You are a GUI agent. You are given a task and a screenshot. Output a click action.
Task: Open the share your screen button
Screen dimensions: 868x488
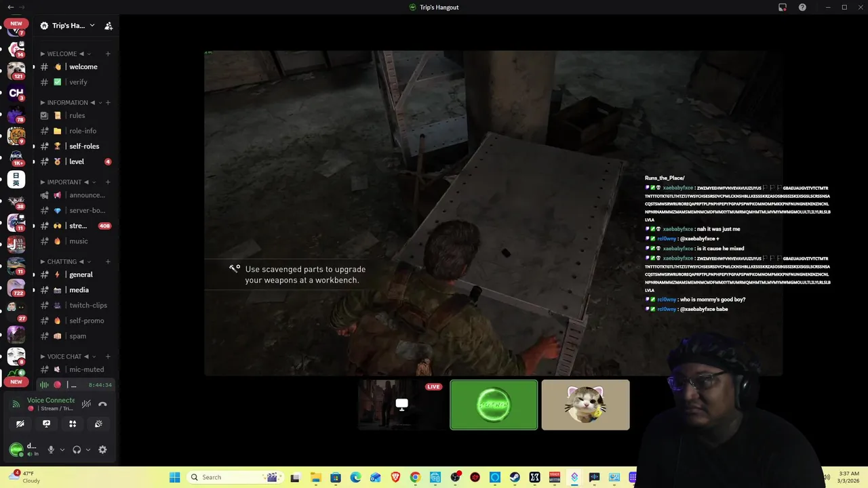(46, 424)
